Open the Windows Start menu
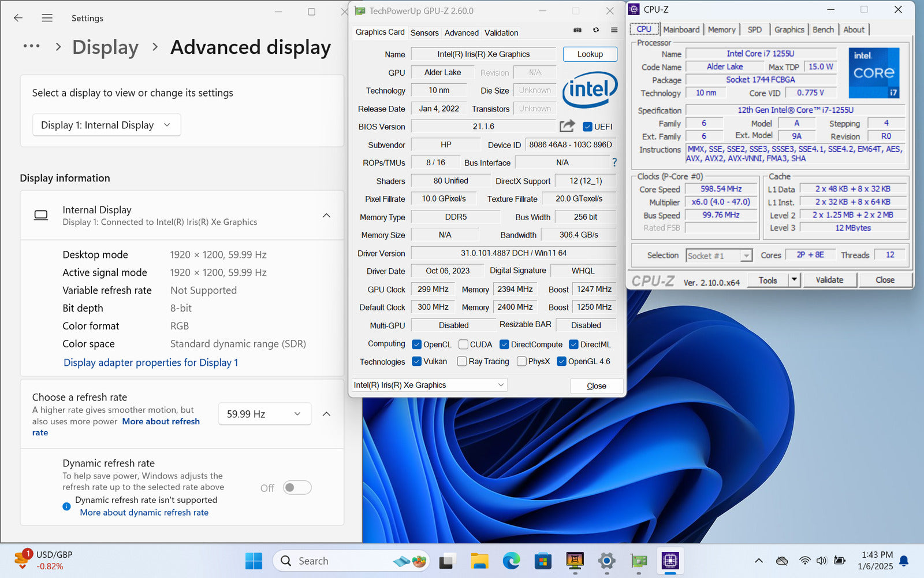The height and width of the screenshot is (578, 924). point(254,561)
